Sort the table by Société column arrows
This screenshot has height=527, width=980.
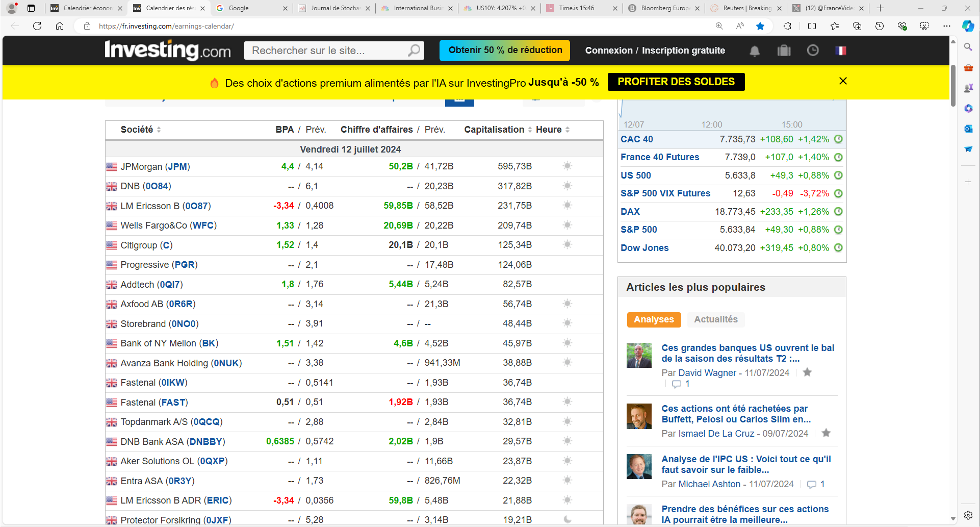point(159,130)
